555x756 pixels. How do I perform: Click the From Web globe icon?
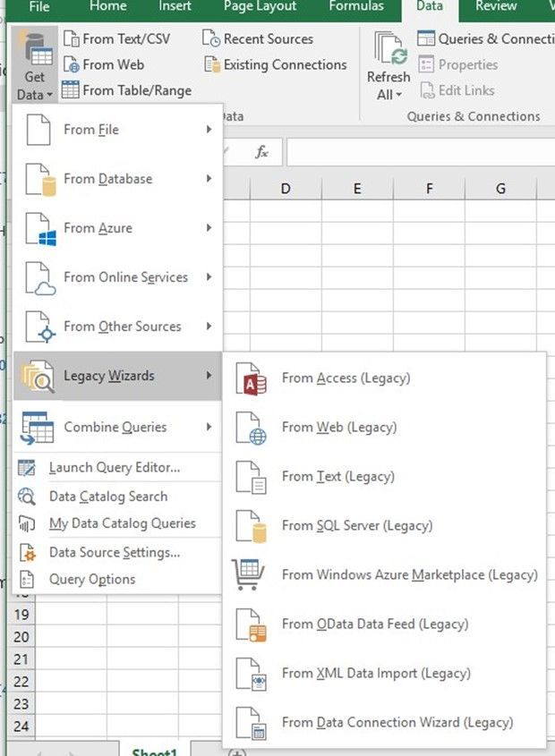tap(71, 64)
